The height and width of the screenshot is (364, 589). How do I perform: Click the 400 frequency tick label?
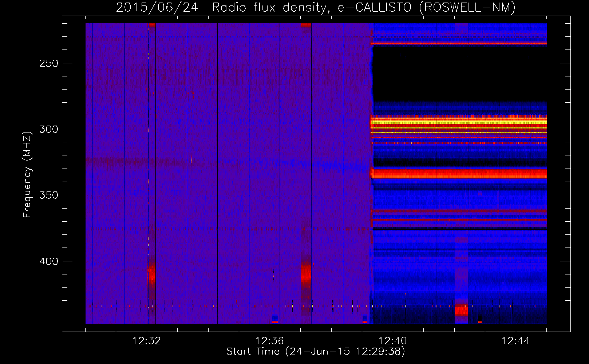49,261
